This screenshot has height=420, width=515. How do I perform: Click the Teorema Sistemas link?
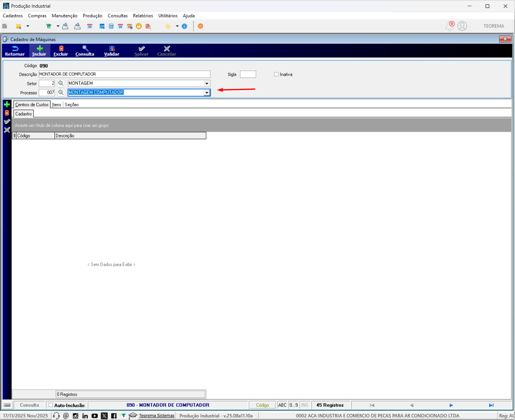(x=157, y=416)
